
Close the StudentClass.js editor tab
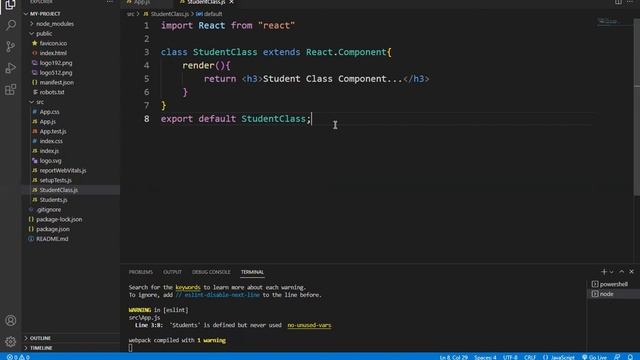click(231, 2)
